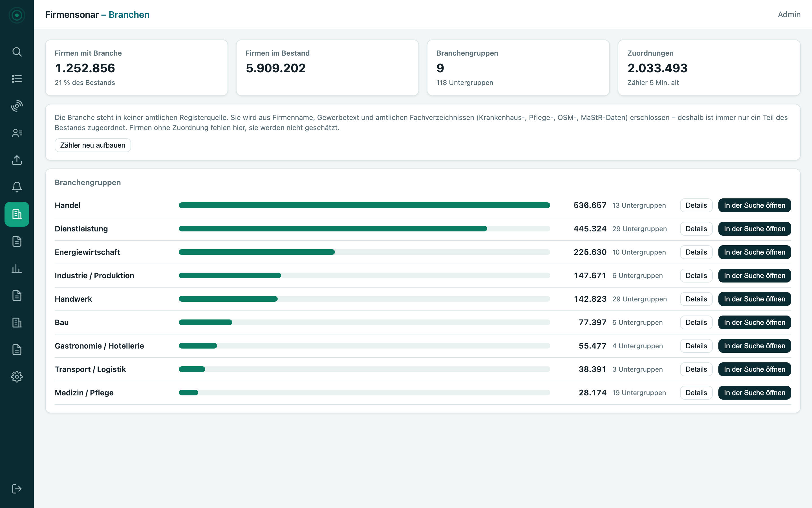The width and height of the screenshot is (812, 508).
Task: Open the search magnifier in sidebar
Action: [17, 52]
